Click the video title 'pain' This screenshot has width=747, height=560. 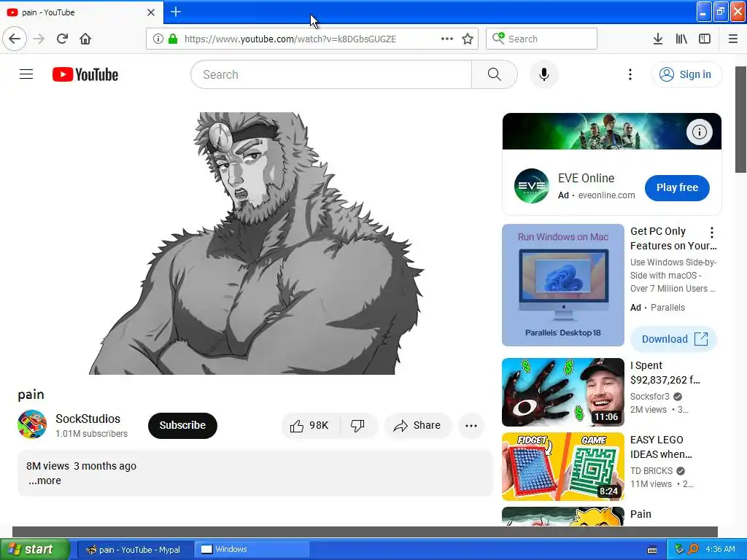tap(31, 394)
